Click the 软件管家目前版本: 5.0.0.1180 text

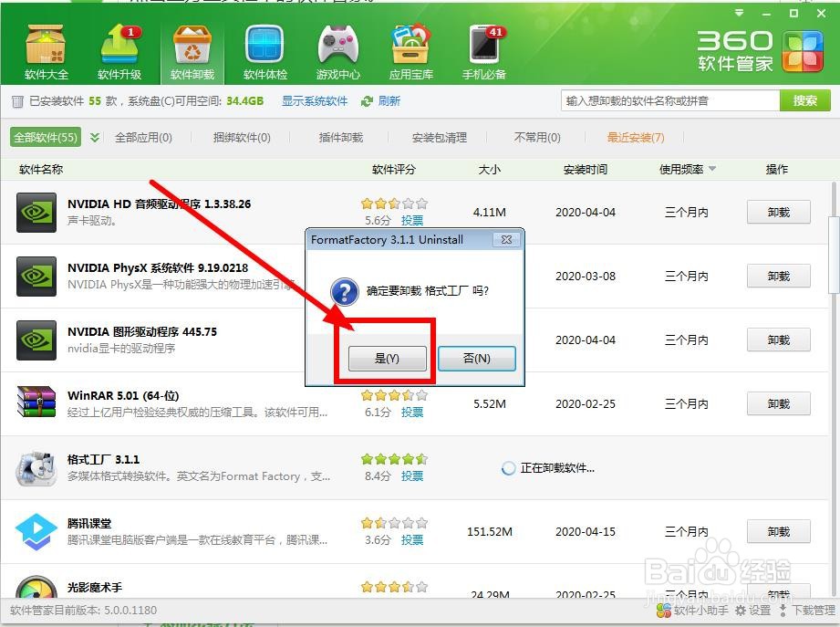(83, 611)
